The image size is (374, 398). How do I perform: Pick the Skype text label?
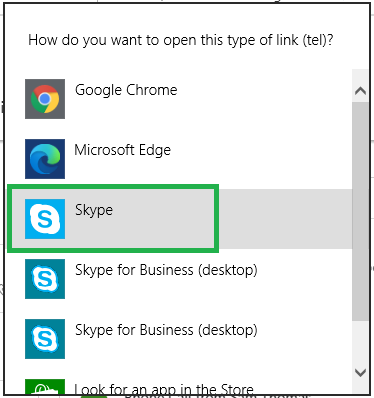click(94, 210)
